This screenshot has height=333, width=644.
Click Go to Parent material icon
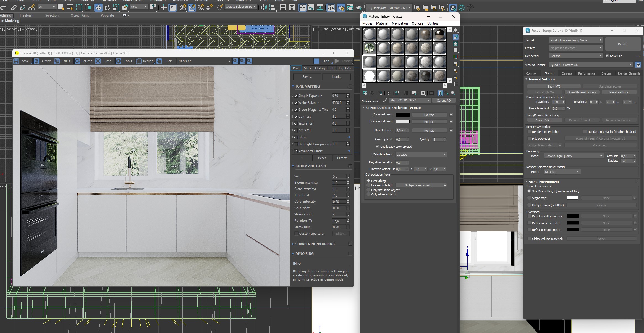pos(447,93)
